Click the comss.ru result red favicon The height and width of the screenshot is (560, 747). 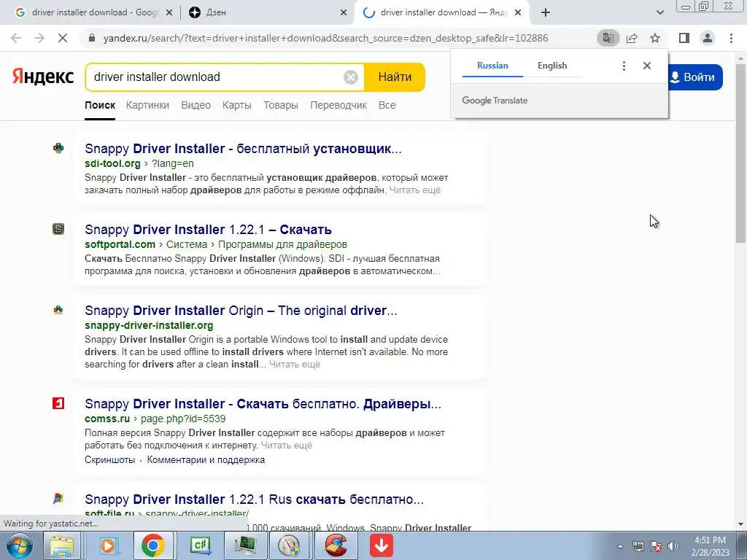click(58, 403)
